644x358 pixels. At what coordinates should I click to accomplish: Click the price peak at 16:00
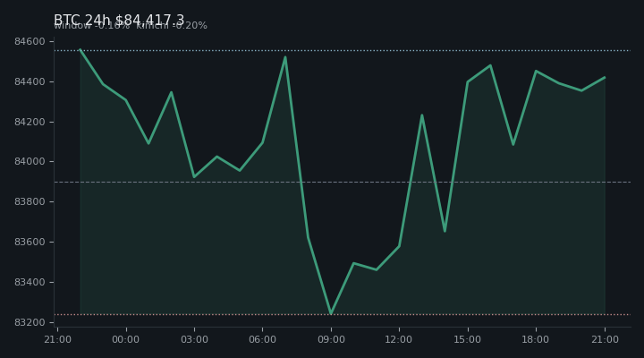coord(490,65)
